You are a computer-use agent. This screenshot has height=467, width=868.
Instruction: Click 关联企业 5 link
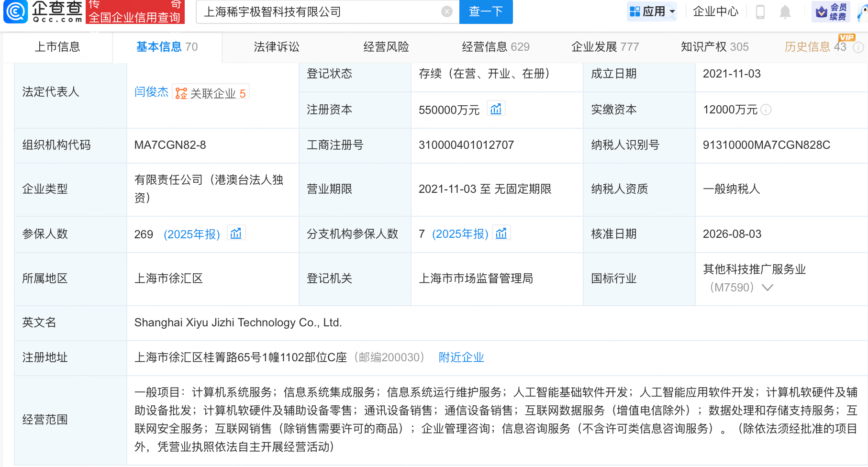pos(211,93)
